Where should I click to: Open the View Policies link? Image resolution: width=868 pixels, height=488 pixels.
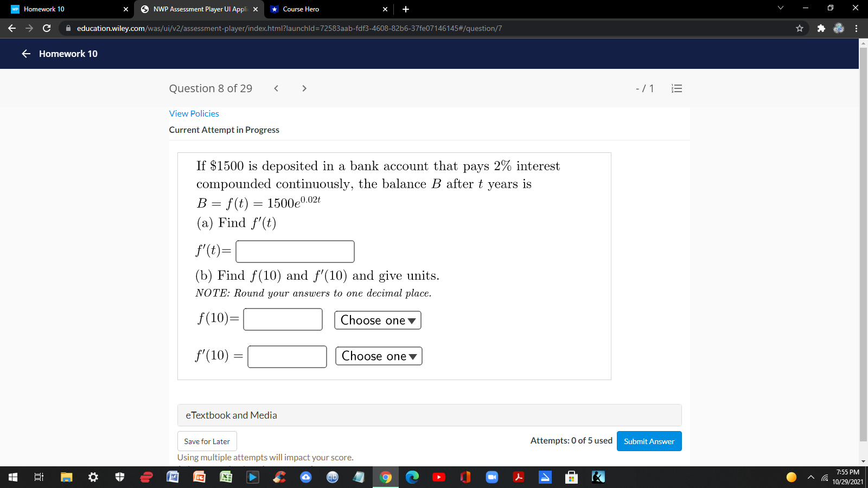click(x=194, y=113)
